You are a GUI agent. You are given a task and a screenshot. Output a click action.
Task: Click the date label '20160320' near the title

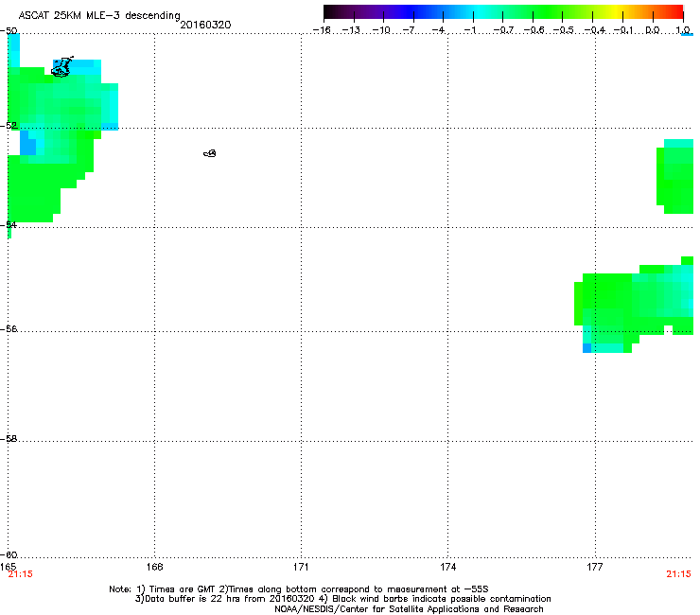[205, 25]
